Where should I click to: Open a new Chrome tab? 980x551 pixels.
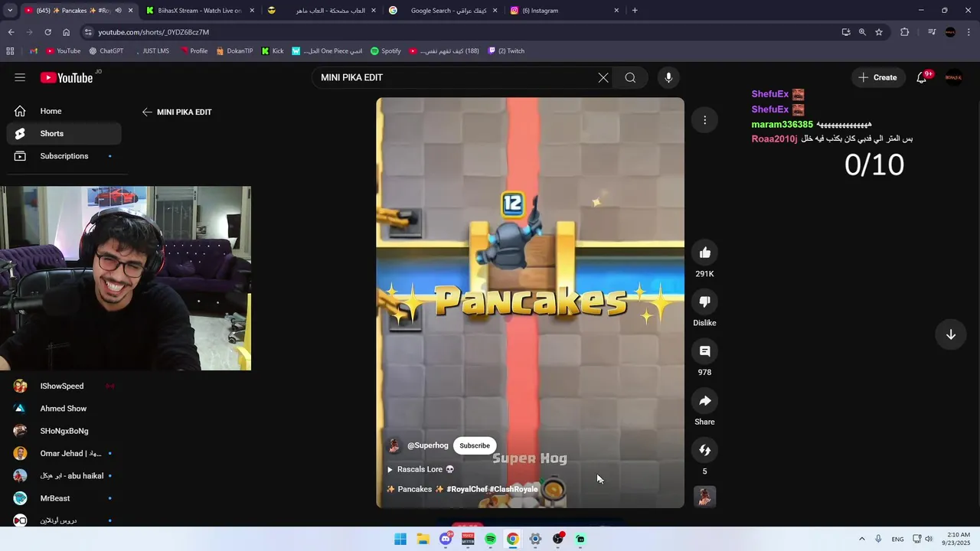[x=635, y=11]
